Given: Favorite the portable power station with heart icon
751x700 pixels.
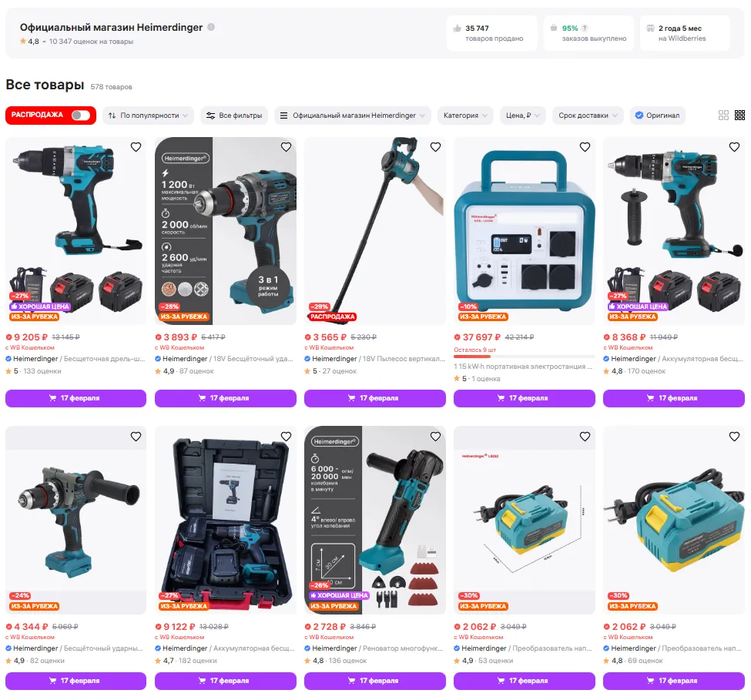Looking at the screenshot, I should (x=585, y=147).
